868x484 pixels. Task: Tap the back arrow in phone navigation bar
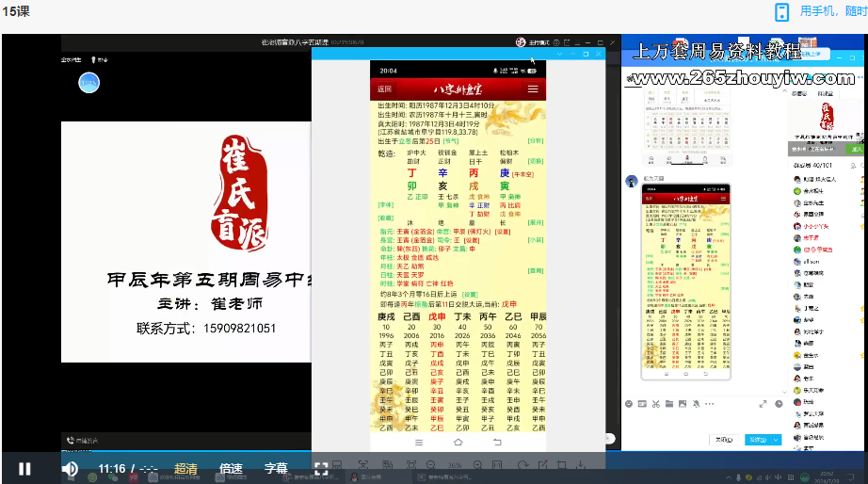coord(498,442)
